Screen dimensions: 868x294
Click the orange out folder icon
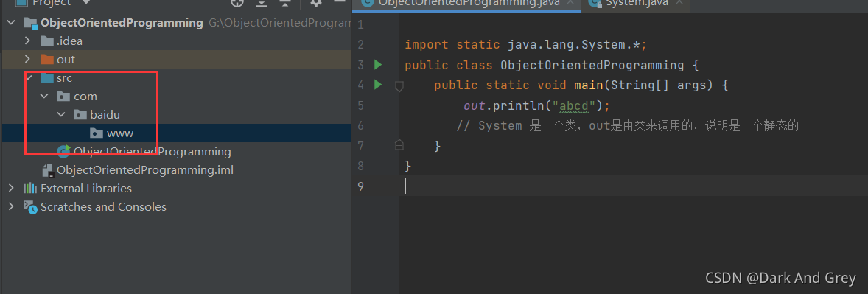tap(47, 59)
